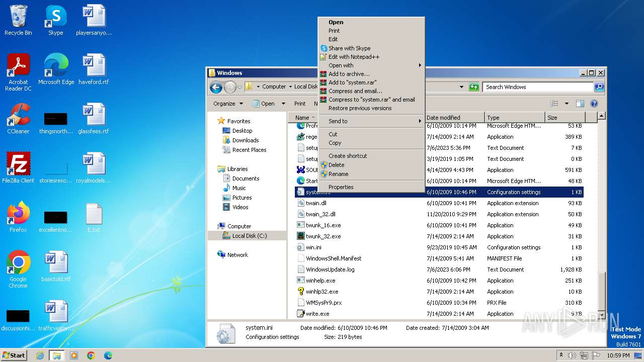Click the Print toolbar button in Explorer
Viewport: 644px width, 362px height.
tap(300, 104)
